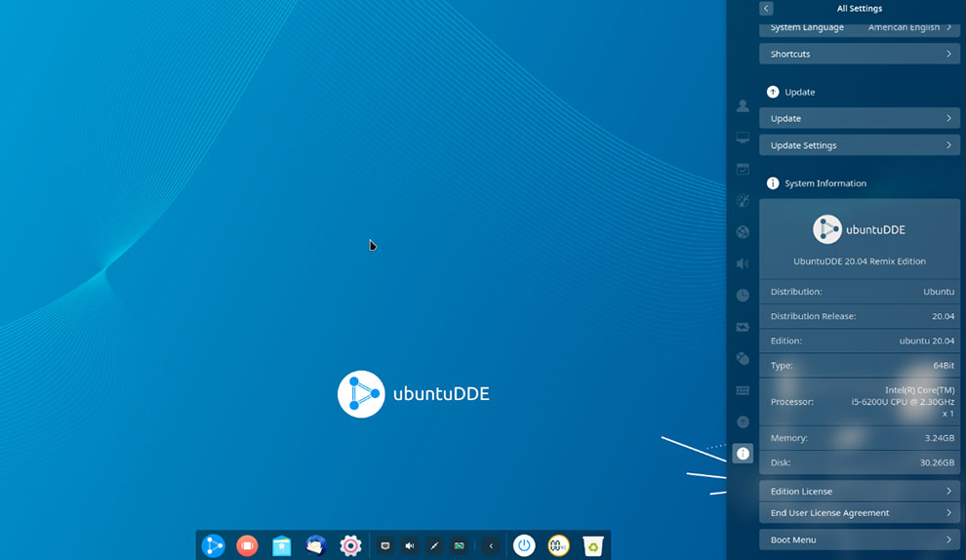Open the volume tray icon in dock

point(410,545)
